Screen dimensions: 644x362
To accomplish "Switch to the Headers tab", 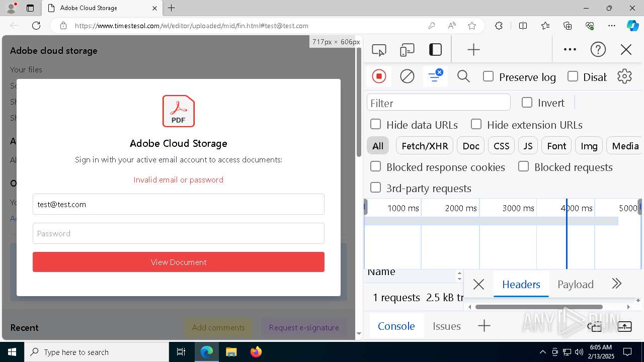I will click(521, 284).
